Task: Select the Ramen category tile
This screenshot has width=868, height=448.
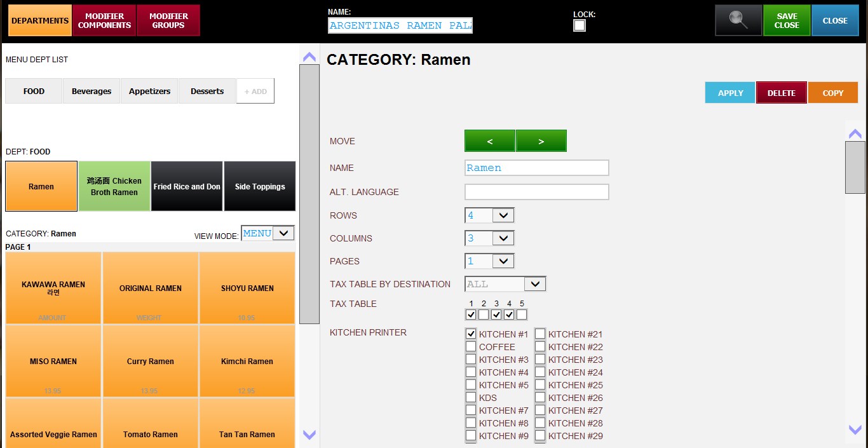Action: click(x=41, y=186)
